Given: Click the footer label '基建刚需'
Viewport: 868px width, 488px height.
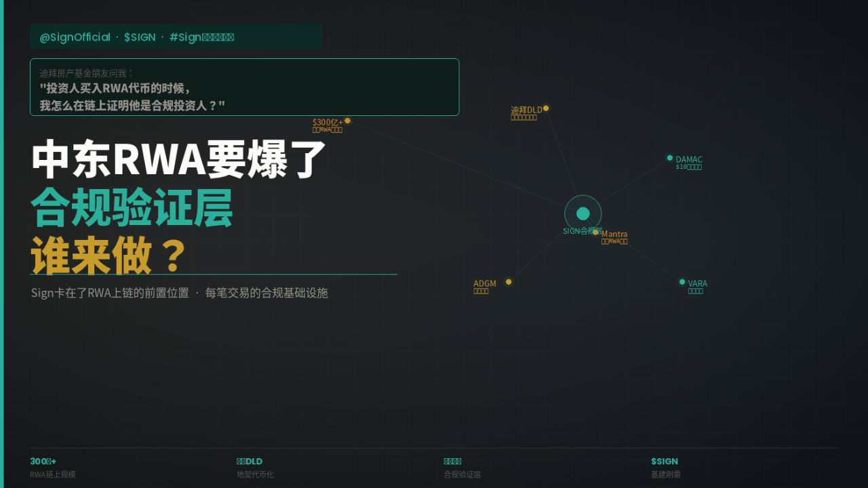Looking at the screenshot, I should click(x=666, y=474).
